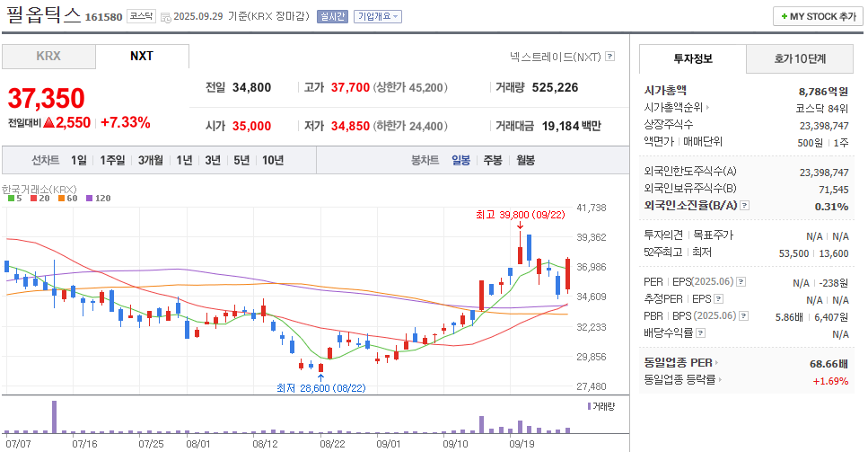Click the 외국인보유주식수(B) 71,545 value
This screenshot has width=868, height=452.
tap(834, 190)
